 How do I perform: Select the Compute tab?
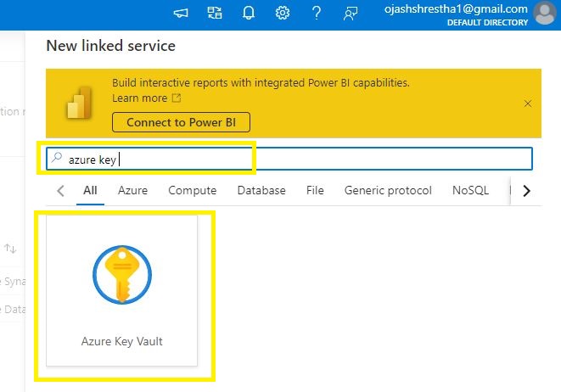coord(192,191)
